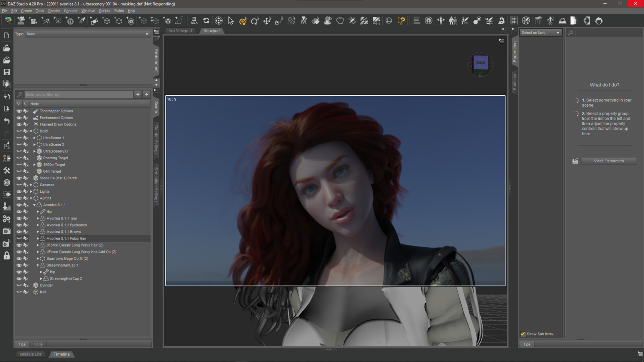The image size is (644, 362).
Task: Click the next filter arrow button
Action: click(x=147, y=95)
